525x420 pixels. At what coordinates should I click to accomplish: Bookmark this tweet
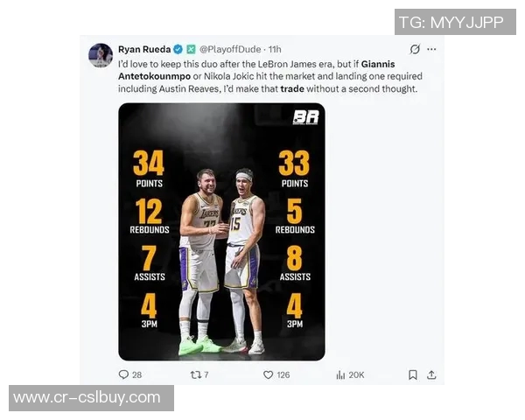(x=413, y=374)
